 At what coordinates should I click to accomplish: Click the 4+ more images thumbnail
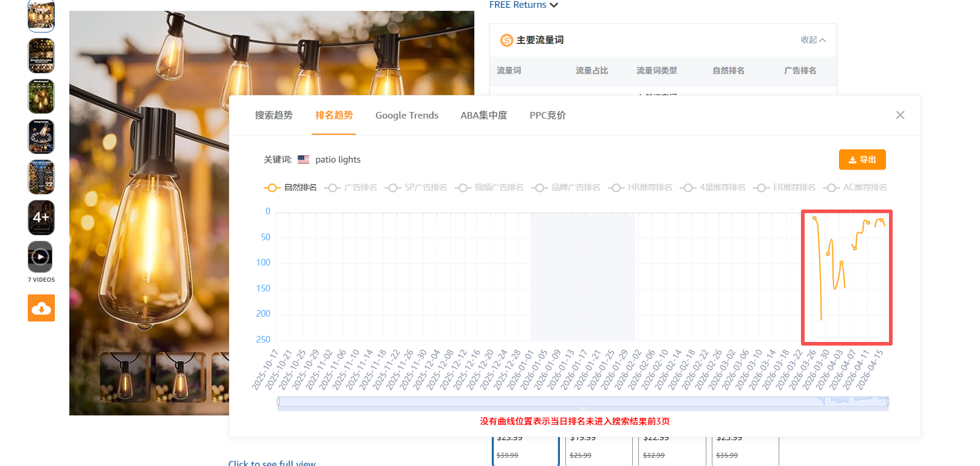[41, 217]
